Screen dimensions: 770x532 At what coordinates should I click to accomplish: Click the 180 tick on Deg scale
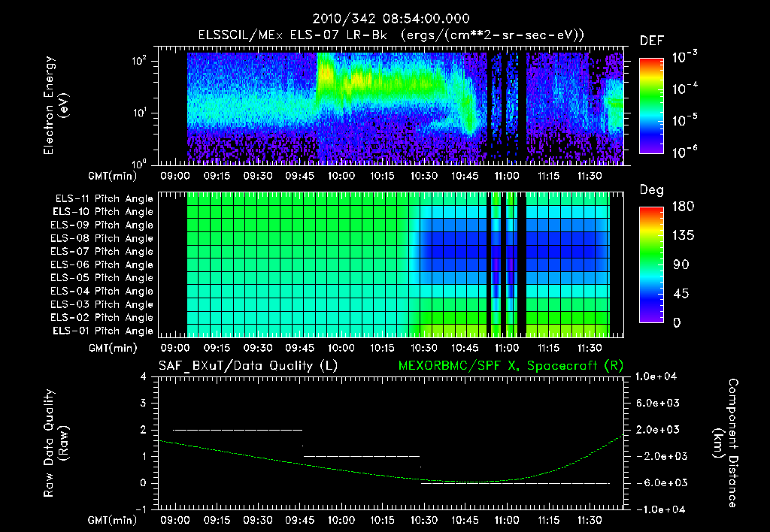pyautogui.click(x=683, y=207)
